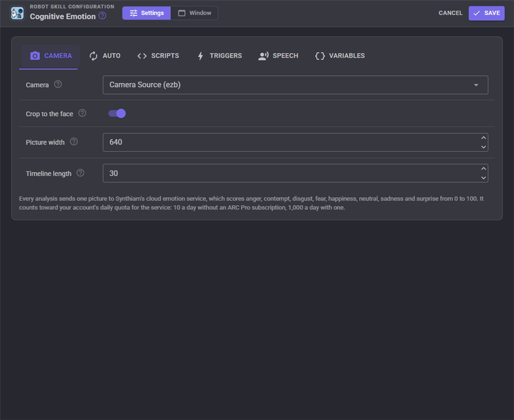Decrease Timeline length with down arrow
The width and height of the screenshot is (514, 420).
coord(483,178)
